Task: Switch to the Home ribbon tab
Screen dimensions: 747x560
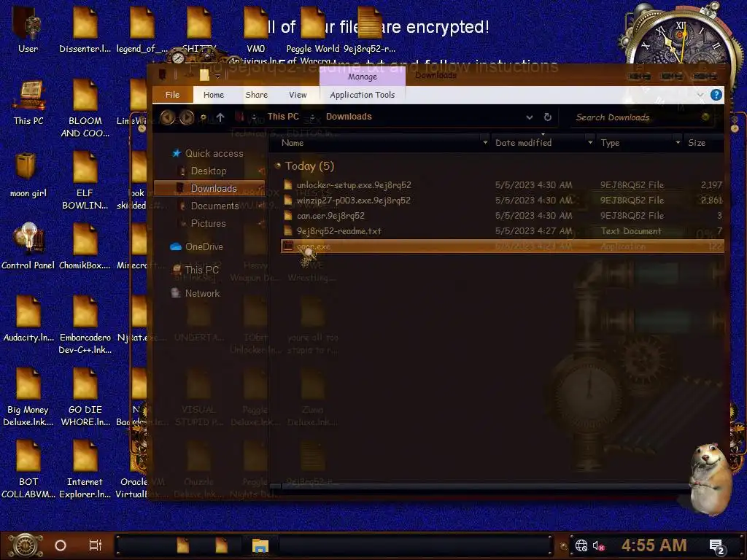Action: point(214,95)
